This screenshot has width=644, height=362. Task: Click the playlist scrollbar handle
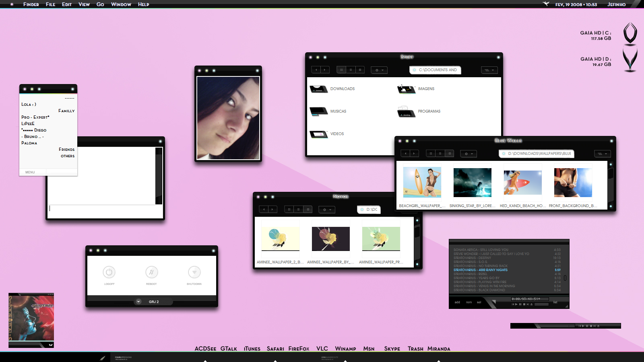click(565, 278)
